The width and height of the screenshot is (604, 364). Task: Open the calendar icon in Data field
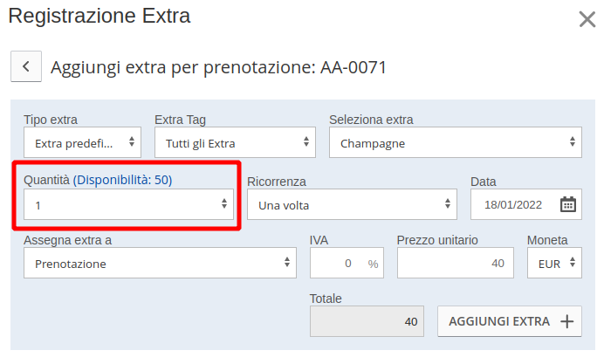coord(568,204)
